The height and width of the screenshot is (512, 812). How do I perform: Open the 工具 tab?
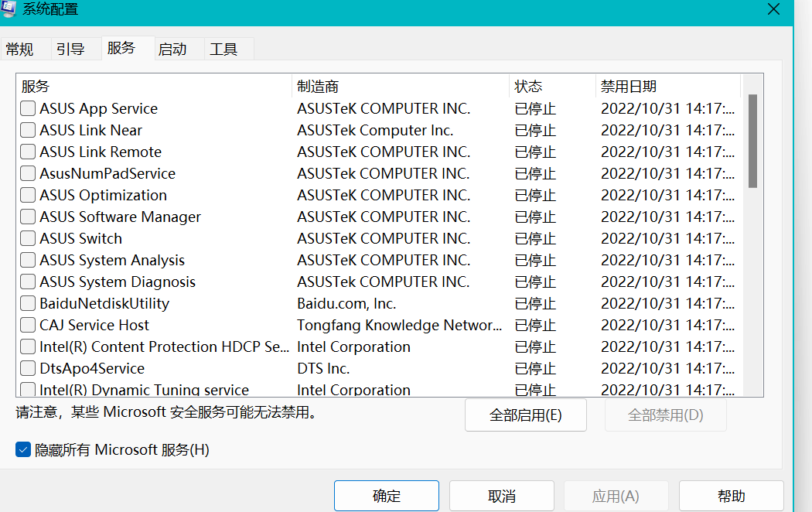pos(228,49)
